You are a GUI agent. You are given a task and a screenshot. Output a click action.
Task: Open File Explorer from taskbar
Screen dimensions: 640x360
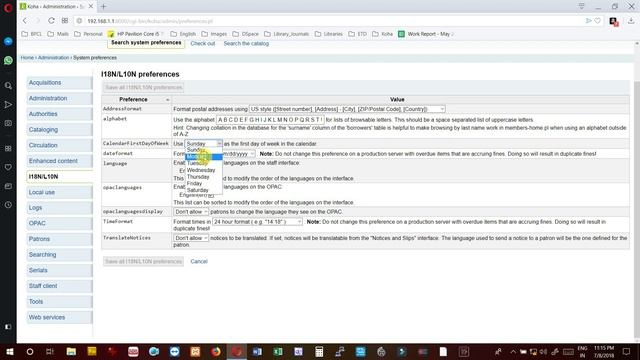[x=71, y=351]
